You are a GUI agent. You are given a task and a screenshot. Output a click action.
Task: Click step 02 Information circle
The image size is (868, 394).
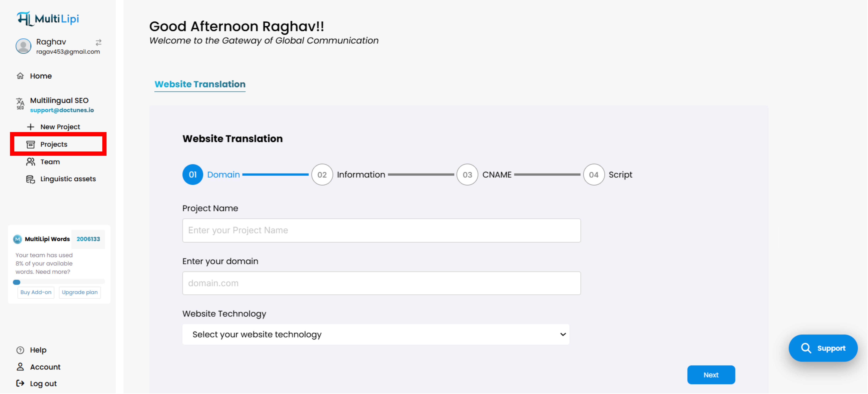tap(322, 175)
